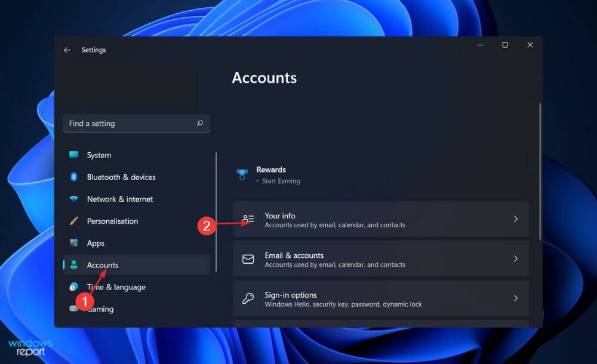Expand the Sign-in options chevron

[516, 298]
